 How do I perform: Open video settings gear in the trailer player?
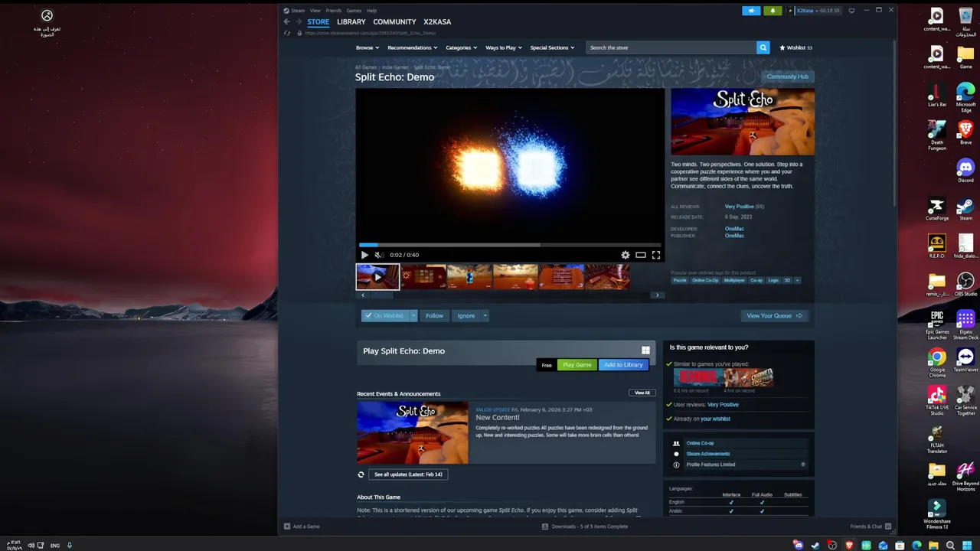point(626,255)
